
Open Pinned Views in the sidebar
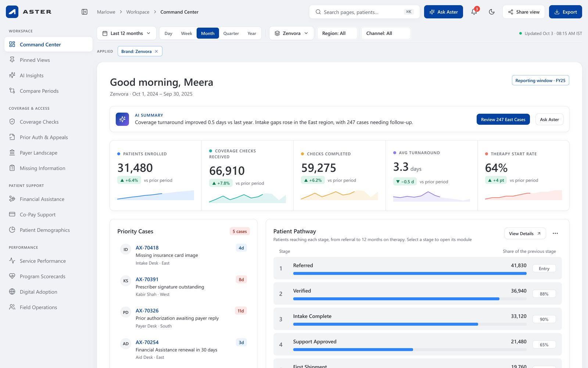pyautogui.click(x=49, y=60)
